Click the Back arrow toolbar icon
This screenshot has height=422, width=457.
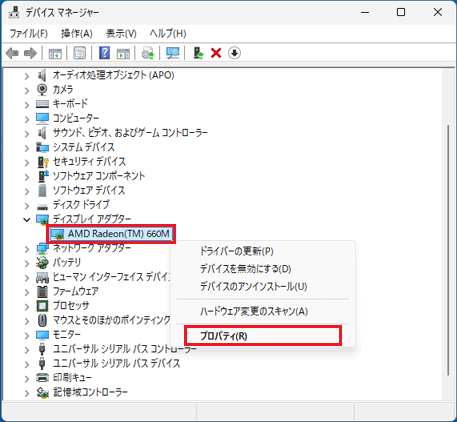tap(12, 53)
